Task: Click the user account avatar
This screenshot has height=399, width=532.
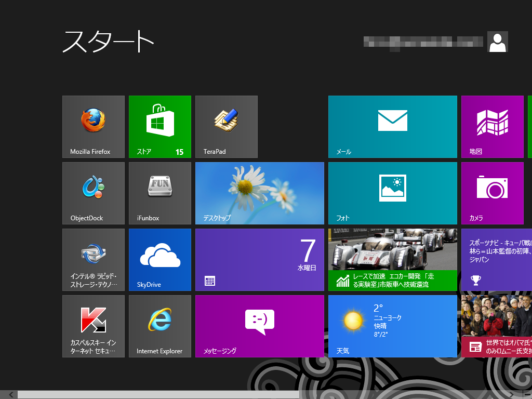Action: tap(497, 42)
